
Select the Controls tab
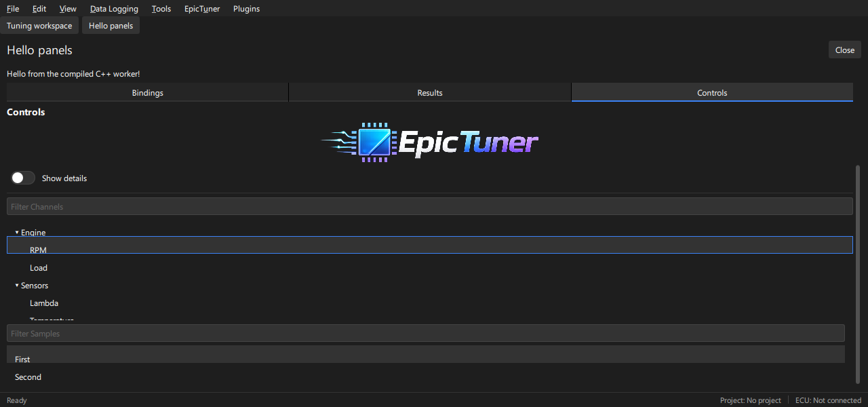[x=712, y=93]
